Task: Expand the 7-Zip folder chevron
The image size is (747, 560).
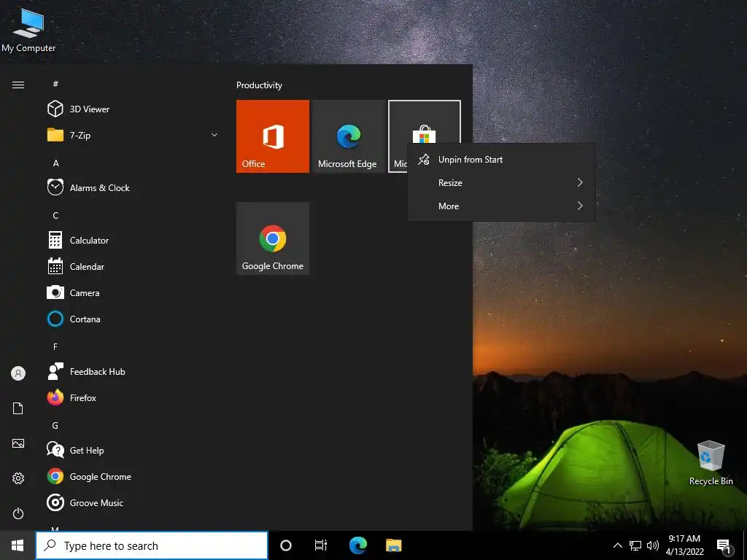Action: point(214,135)
